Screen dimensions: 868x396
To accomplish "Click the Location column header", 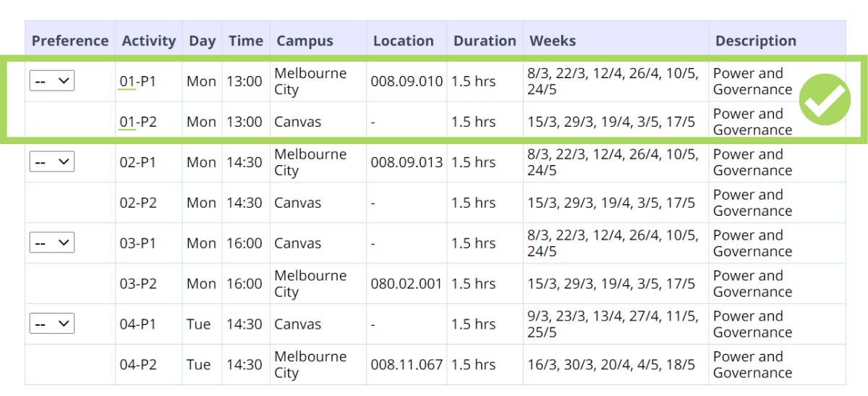I will tap(403, 41).
